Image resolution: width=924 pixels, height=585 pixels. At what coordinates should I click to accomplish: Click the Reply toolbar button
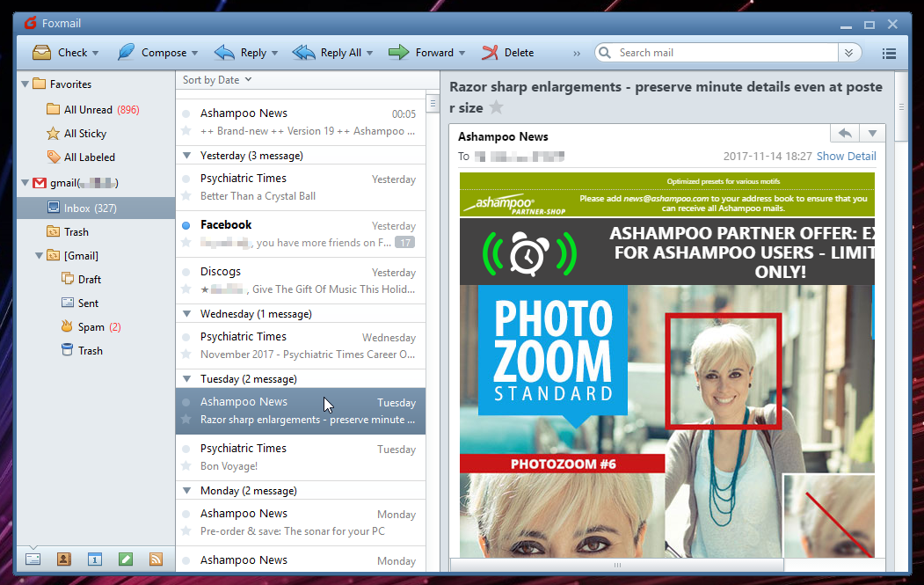click(240, 53)
